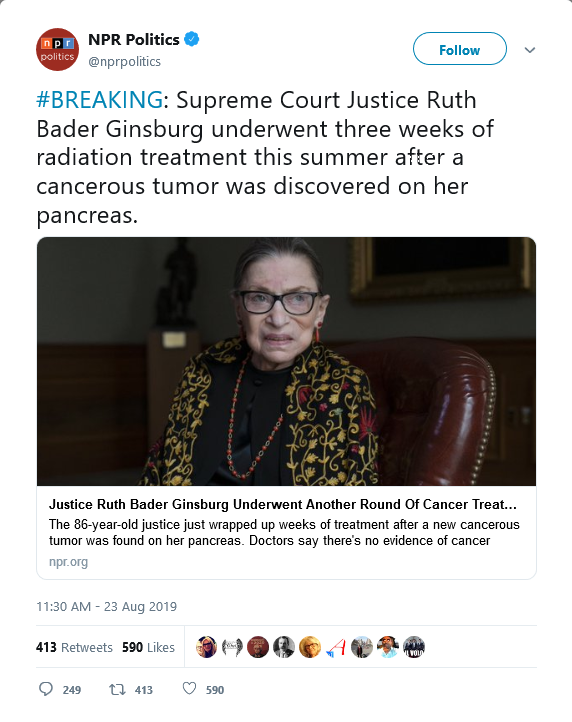This screenshot has width=572, height=722.
Task: Open the red letter A liker avatar
Action: click(x=336, y=647)
